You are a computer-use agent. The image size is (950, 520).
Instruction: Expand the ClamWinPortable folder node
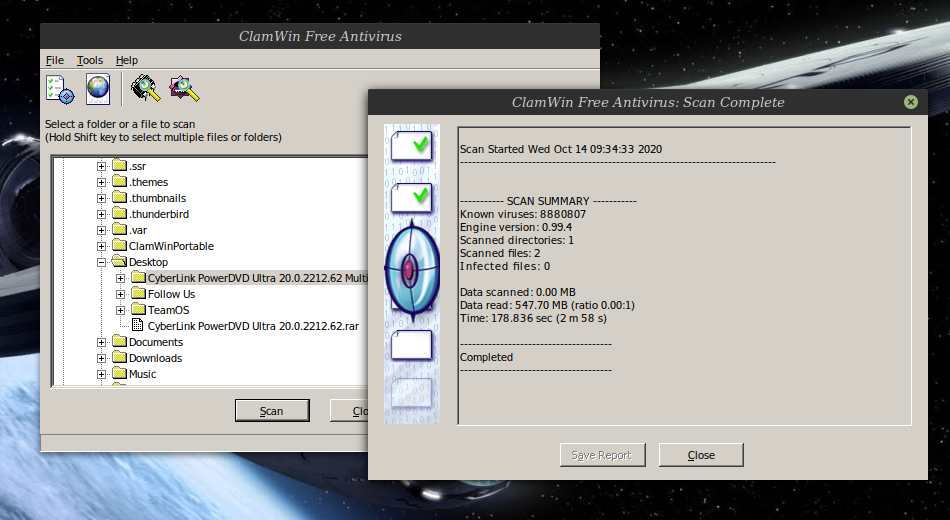coord(101,246)
